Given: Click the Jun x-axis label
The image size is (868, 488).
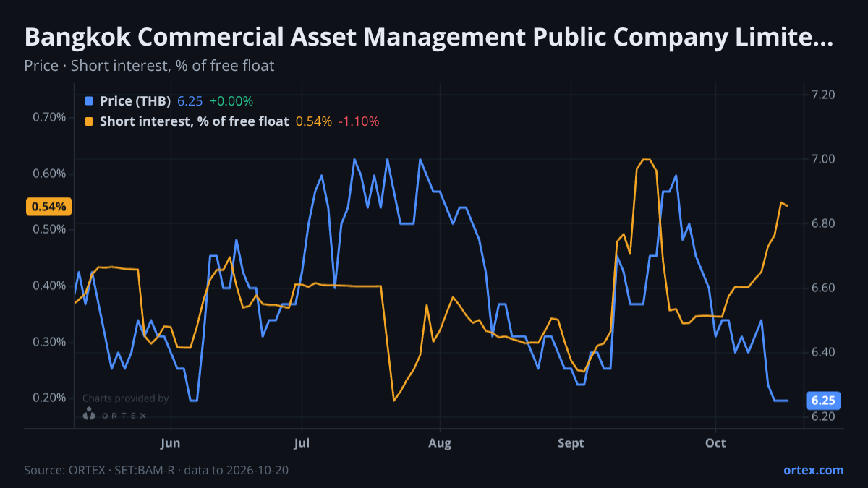Looking at the screenshot, I should point(170,442).
